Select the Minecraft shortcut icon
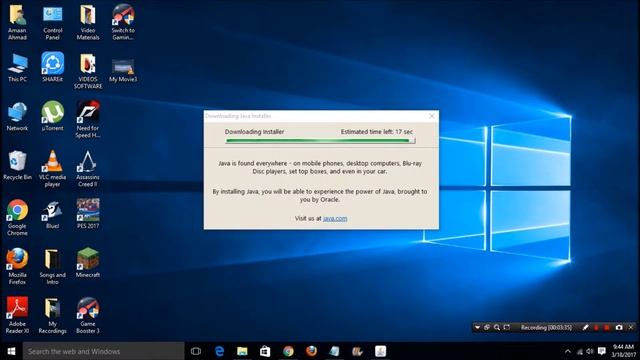The height and width of the screenshot is (360, 640). (88, 263)
